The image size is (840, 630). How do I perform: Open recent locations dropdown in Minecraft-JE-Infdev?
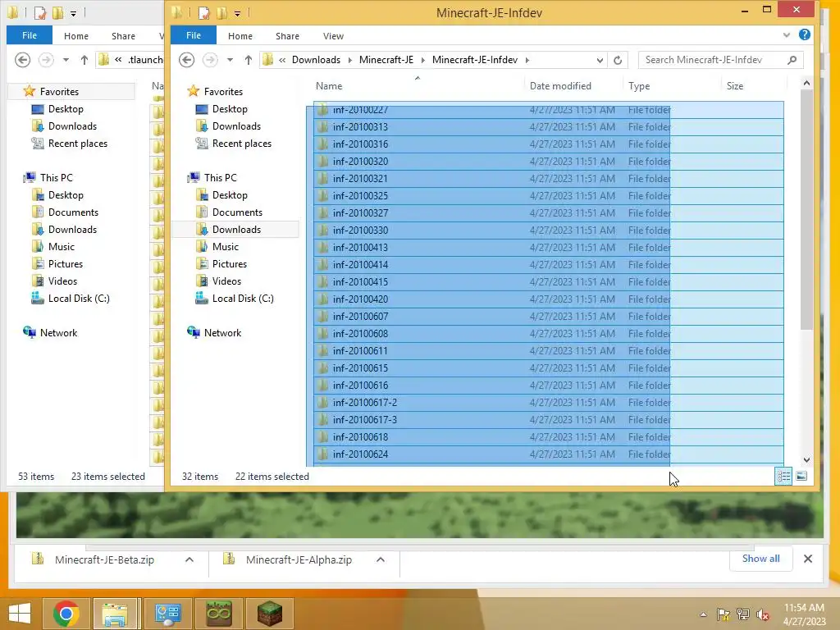[x=230, y=60]
